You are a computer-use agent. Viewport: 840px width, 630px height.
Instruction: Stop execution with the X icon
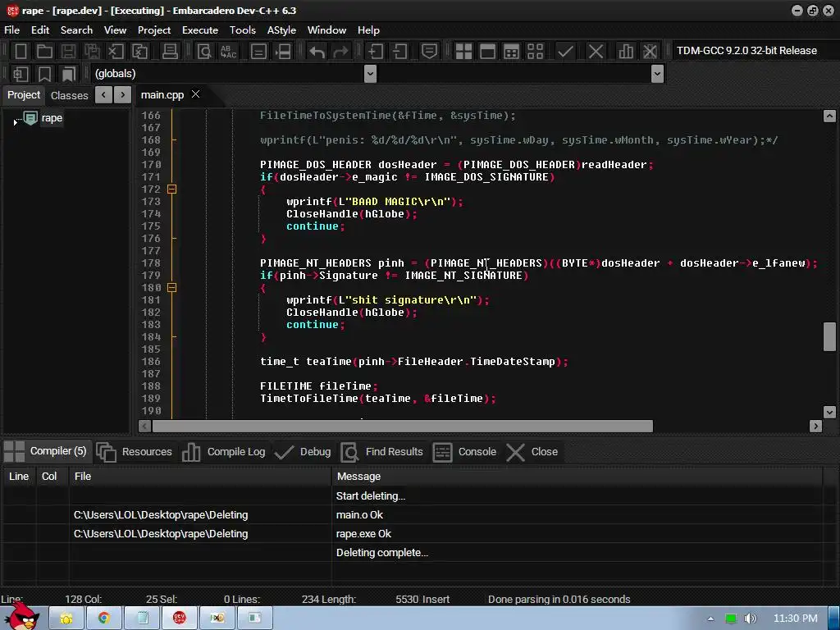pos(596,51)
